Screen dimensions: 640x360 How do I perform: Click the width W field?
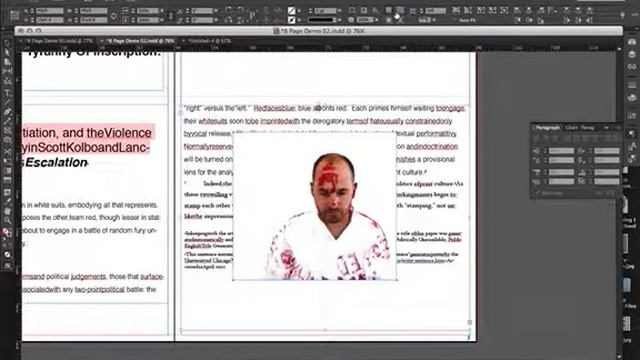(94, 11)
